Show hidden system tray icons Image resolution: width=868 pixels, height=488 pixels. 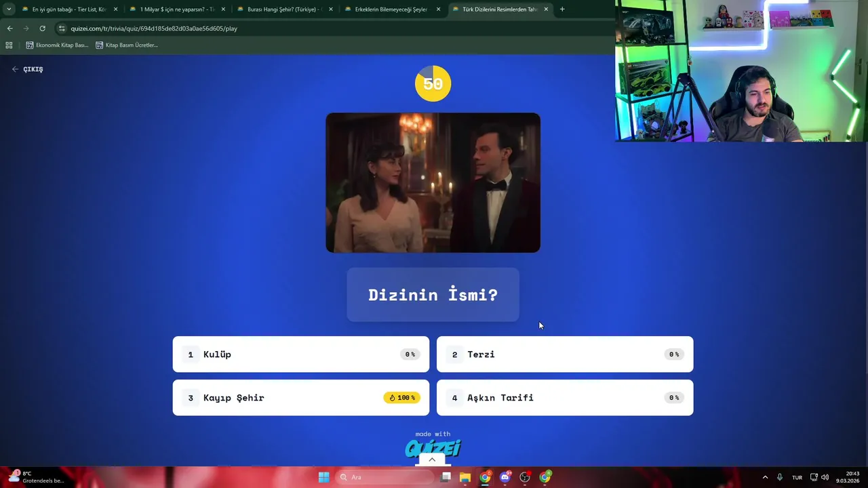pos(765,477)
